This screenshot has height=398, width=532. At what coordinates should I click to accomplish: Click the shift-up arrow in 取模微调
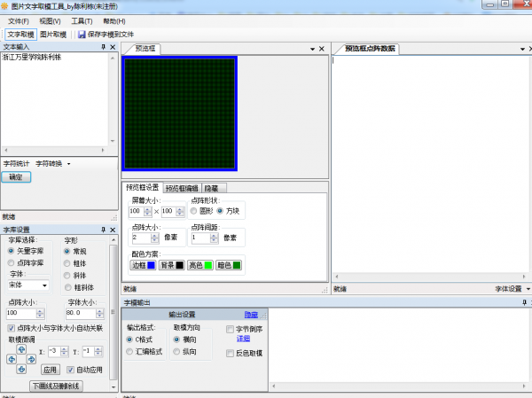(21, 349)
